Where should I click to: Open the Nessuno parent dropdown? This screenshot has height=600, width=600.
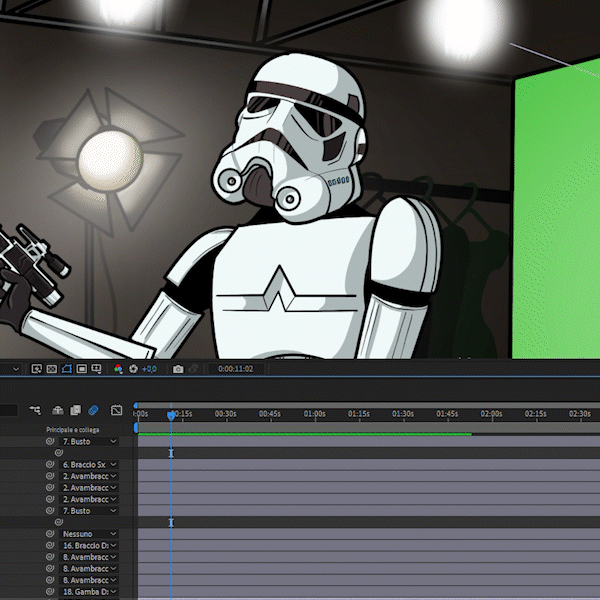89,534
